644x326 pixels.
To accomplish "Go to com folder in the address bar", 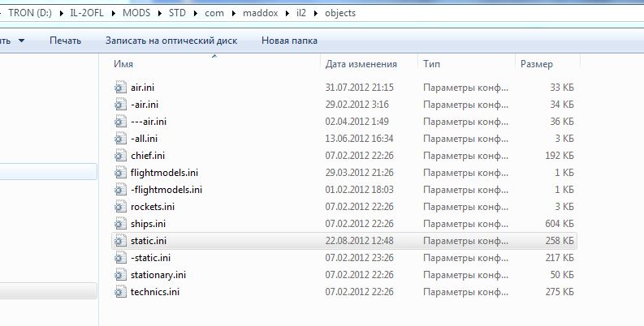I will [x=214, y=13].
